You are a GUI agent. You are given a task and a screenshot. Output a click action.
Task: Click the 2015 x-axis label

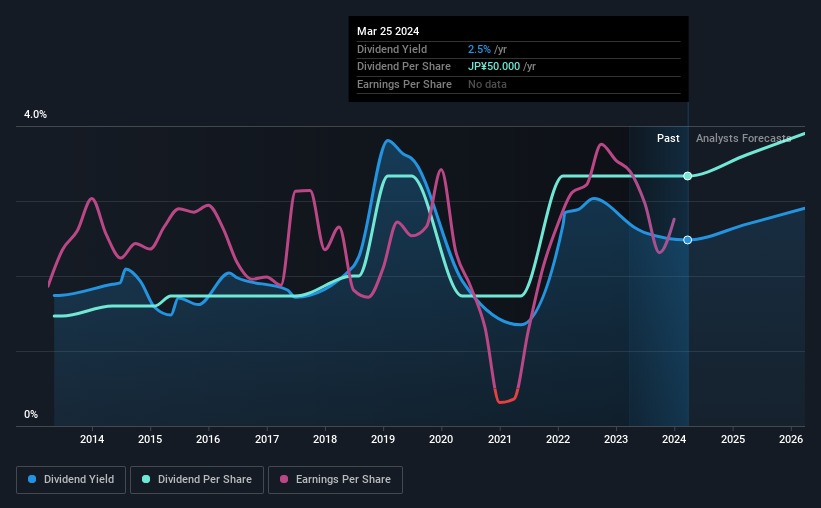pos(150,439)
